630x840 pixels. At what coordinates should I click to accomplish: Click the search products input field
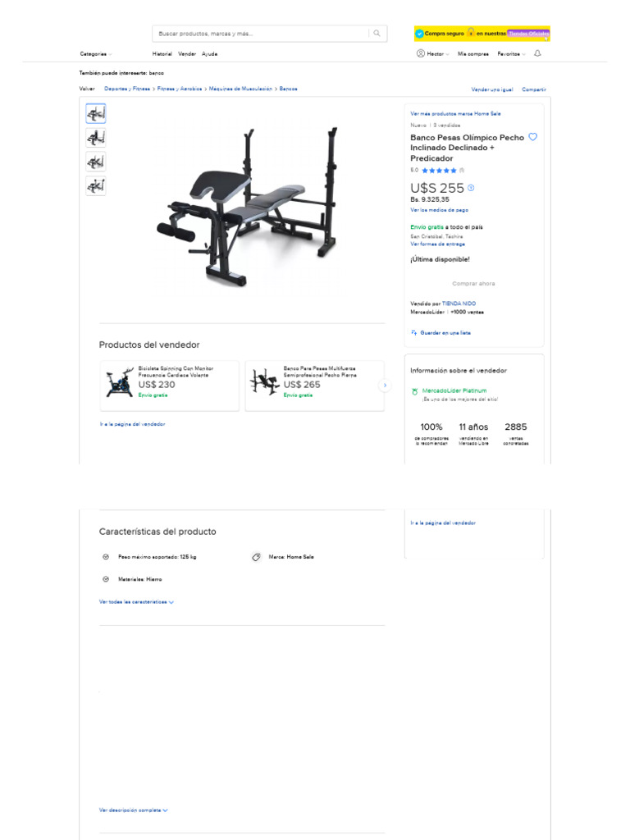[262, 33]
